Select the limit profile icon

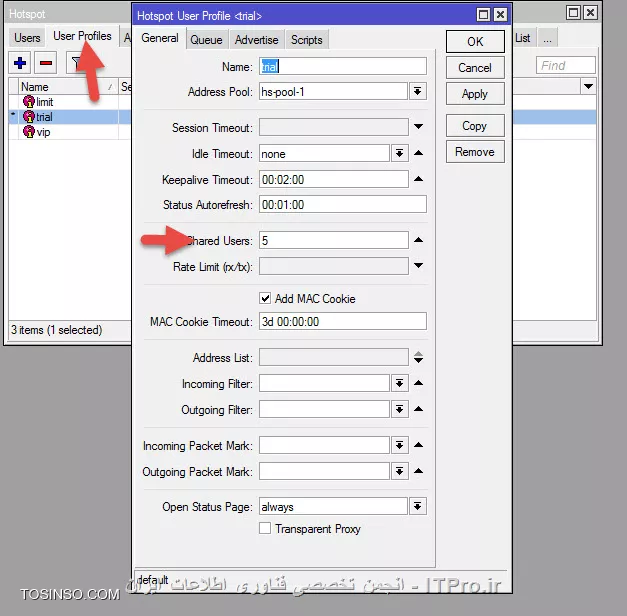click(x=29, y=102)
